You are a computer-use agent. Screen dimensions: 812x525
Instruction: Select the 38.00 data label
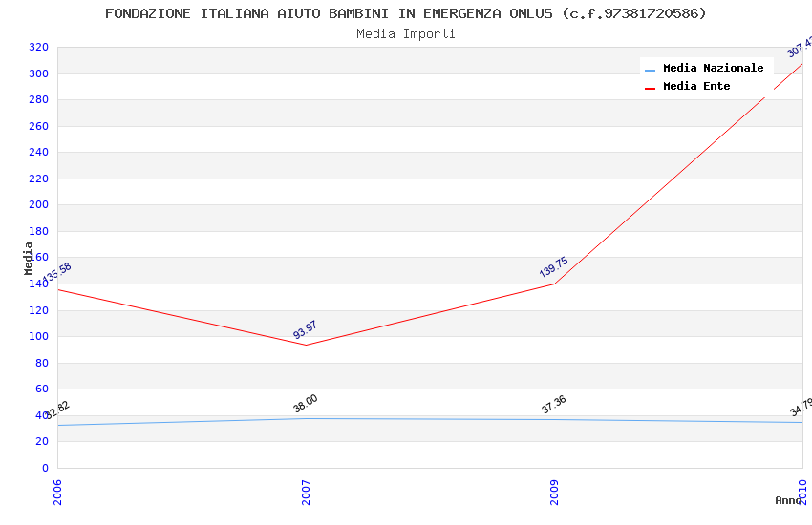(305, 404)
